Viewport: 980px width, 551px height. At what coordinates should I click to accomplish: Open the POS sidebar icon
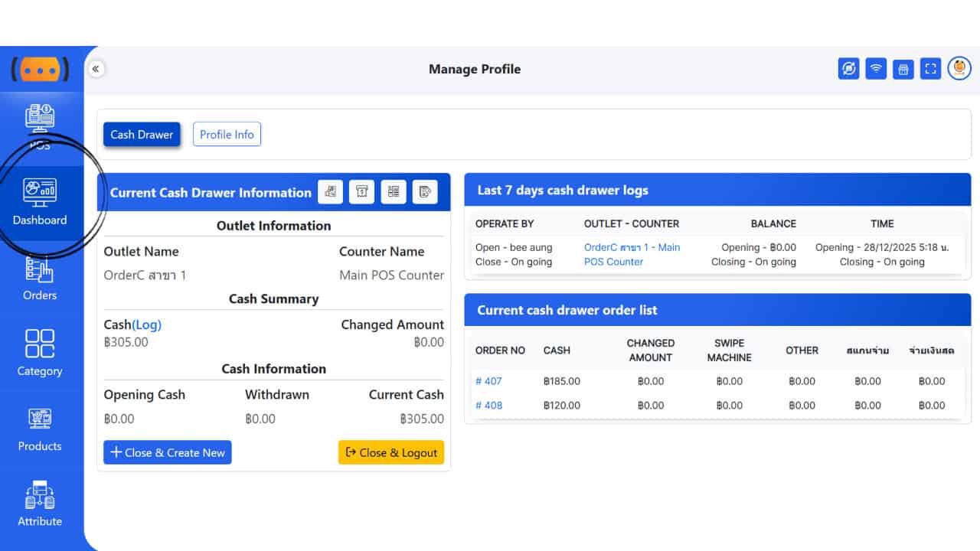point(40,126)
